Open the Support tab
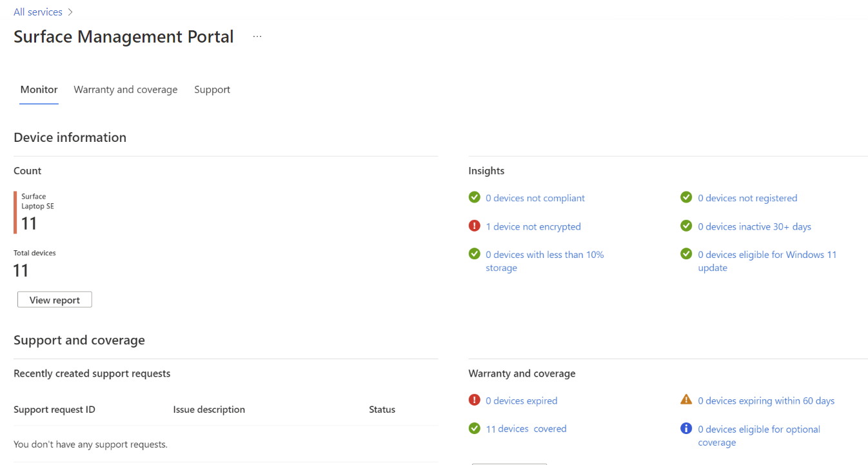The image size is (868, 465). (x=212, y=90)
